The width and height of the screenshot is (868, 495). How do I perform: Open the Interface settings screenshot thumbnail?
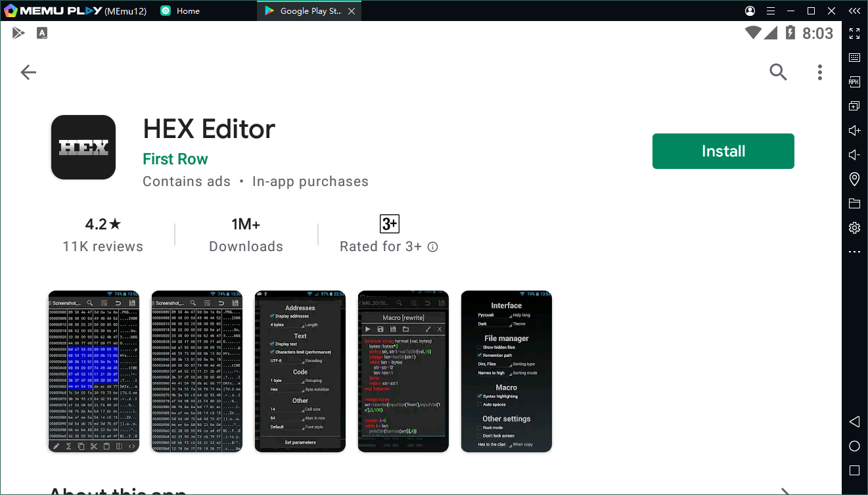click(506, 371)
